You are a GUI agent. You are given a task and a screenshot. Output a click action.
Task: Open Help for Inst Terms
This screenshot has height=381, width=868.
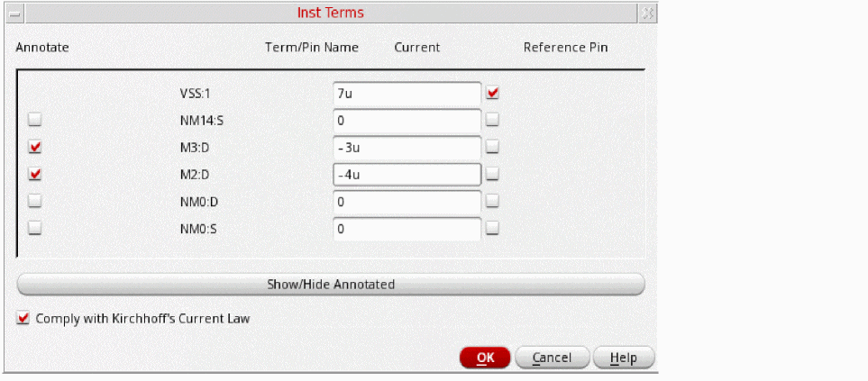[x=623, y=358]
